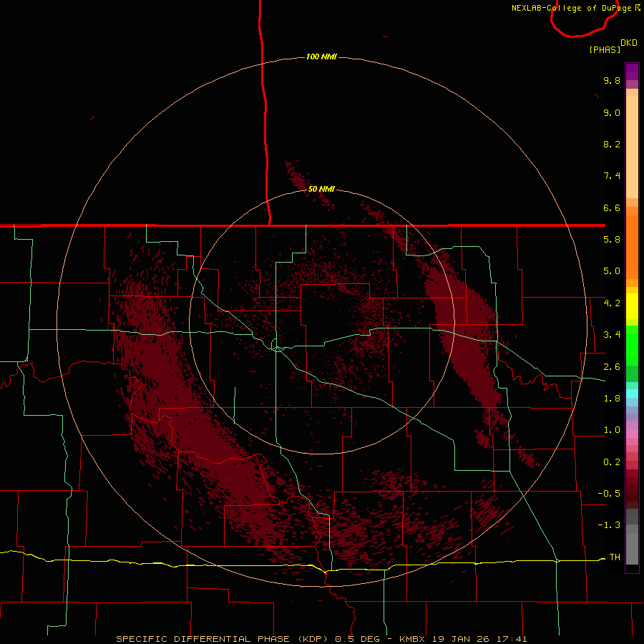Click the DKD units label
The width and height of the screenshot is (644, 644).
(629, 43)
